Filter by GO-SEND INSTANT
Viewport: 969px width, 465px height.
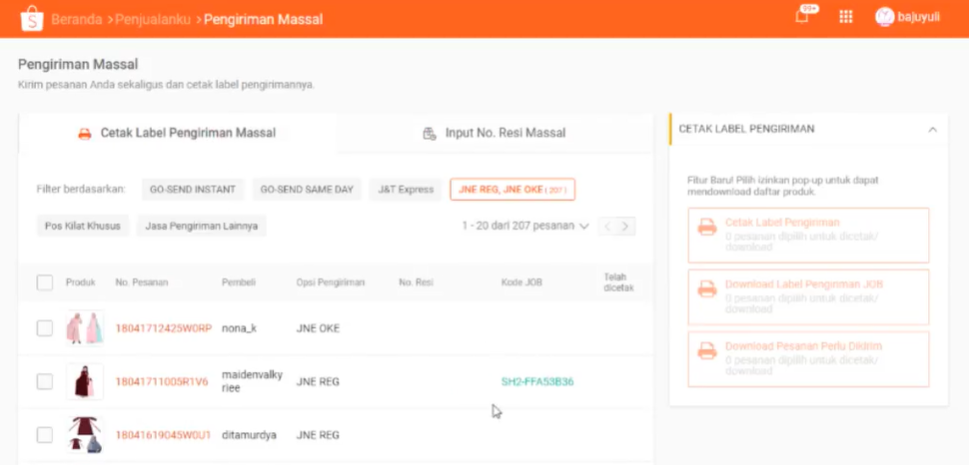(193, 189)
